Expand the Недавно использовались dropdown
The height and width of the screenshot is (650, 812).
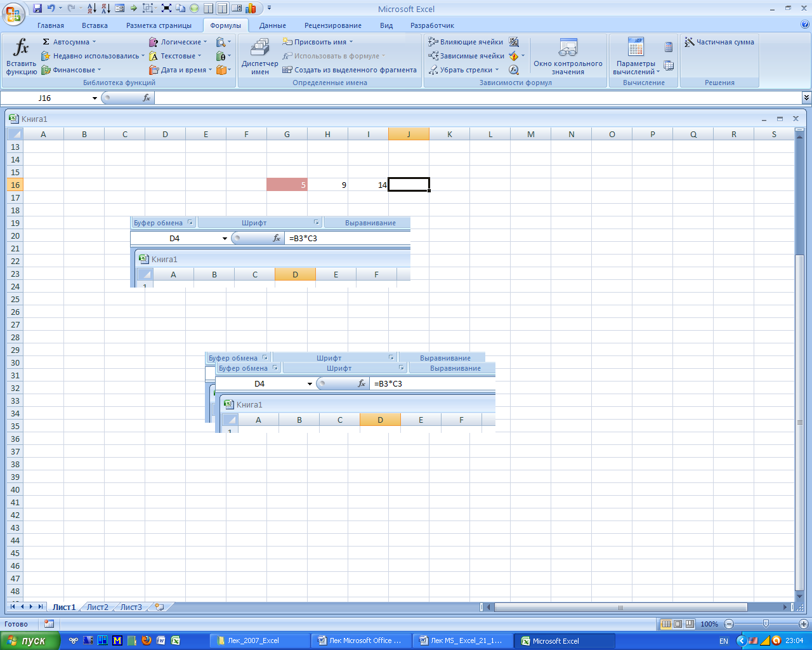click(93, 56)
